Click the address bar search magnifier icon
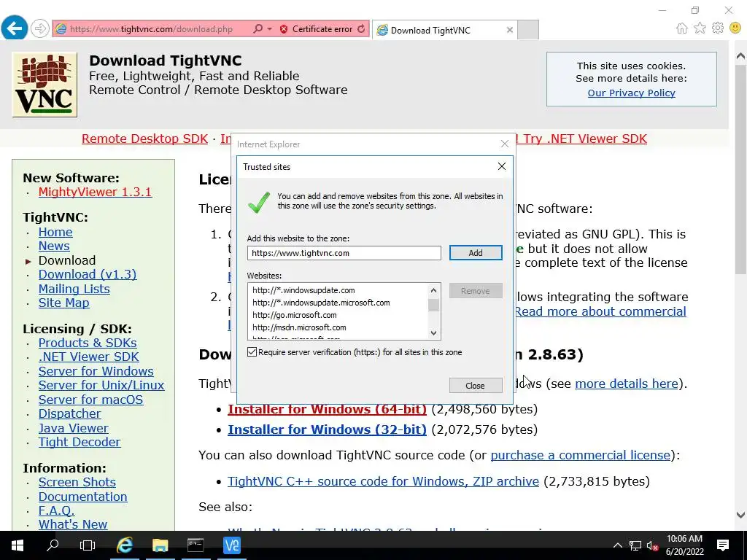 (258, 29)
